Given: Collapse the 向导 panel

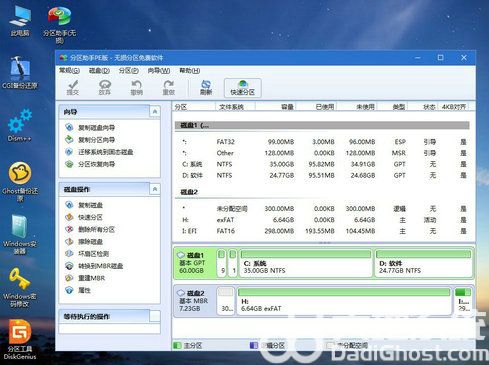Looking at the screenshot, I should click(x=155, y=112).
